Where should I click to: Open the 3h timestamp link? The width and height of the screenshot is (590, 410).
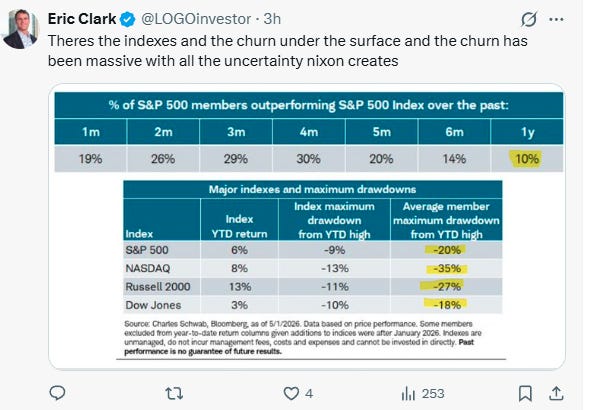point(272,19)
